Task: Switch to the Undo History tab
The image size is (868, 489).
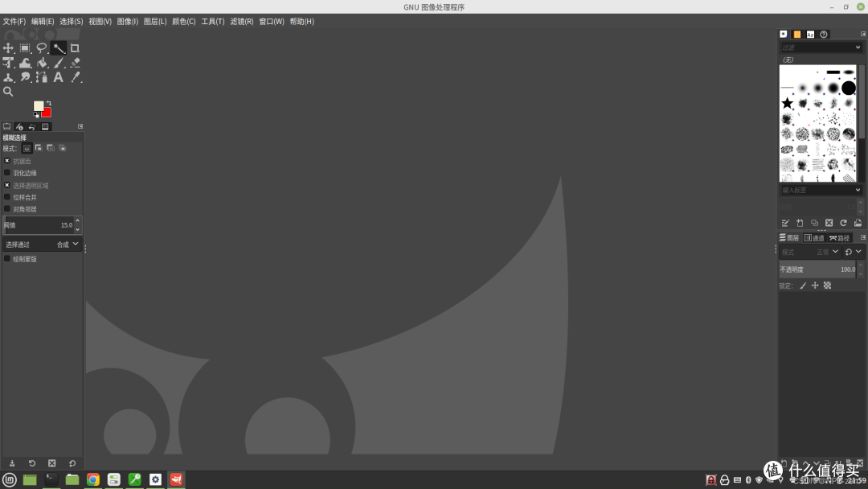Action: 32,127
